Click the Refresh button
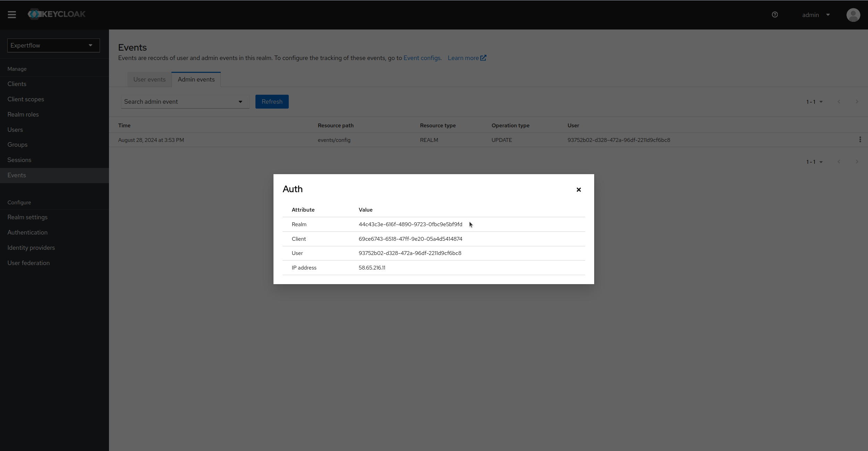The image size is (868, 451). (272, 101)
